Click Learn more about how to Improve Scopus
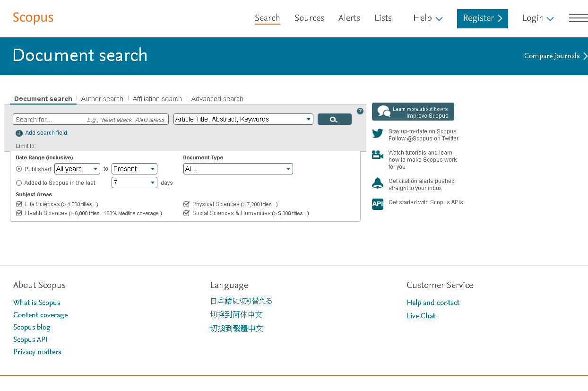Image resolution: width=588 pixels, height=391 pixels. click(413, 112)
